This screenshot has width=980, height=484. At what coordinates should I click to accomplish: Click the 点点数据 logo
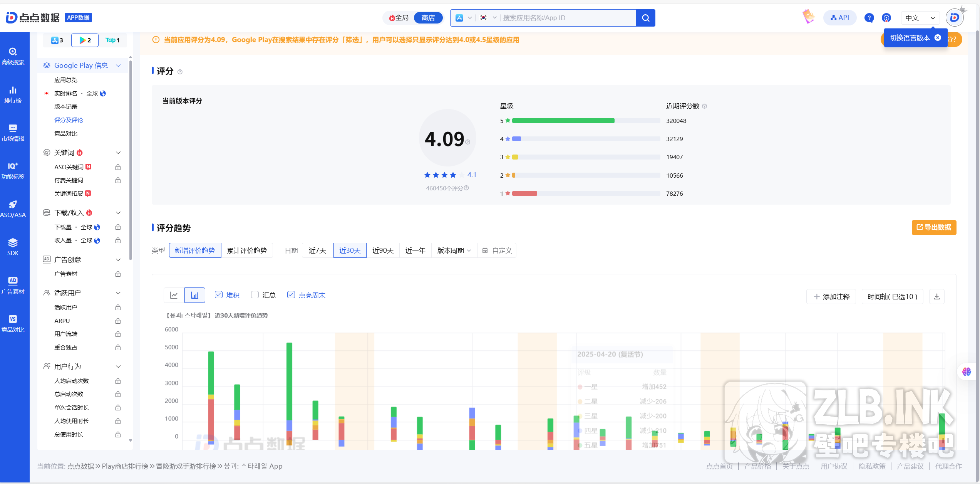coord(33,17)
